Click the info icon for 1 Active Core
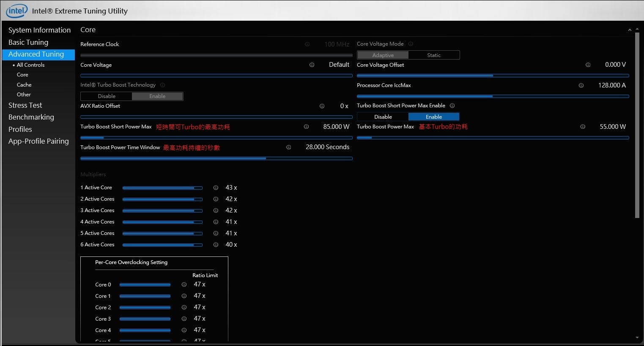The height and width of the screenshot is (346, 644). tap(216, 188)
